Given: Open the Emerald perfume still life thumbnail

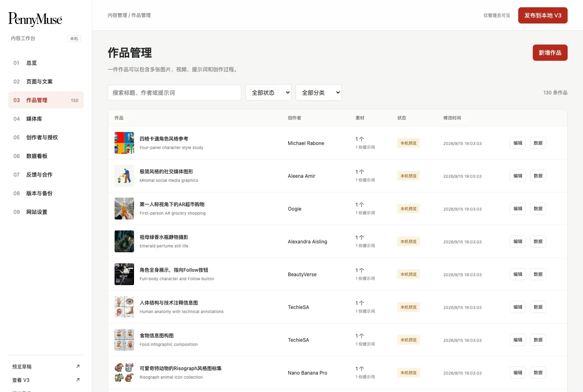Looking at the screenshot, I should 124,241.
